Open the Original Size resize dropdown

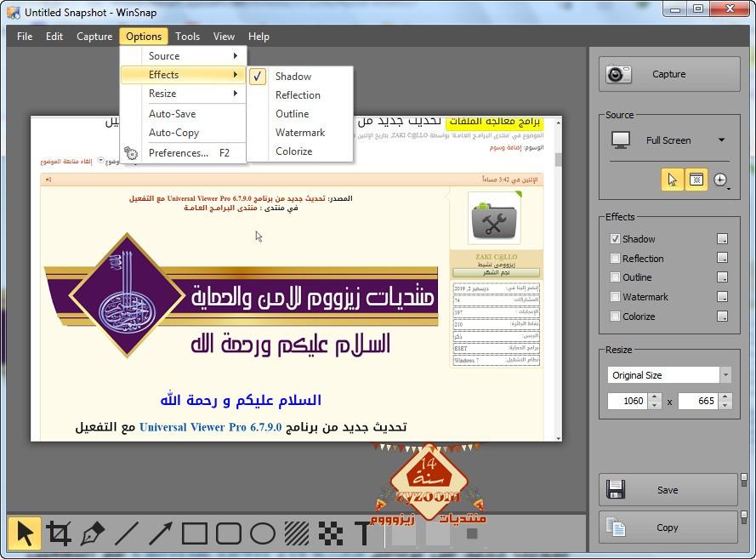pos(725,374)
